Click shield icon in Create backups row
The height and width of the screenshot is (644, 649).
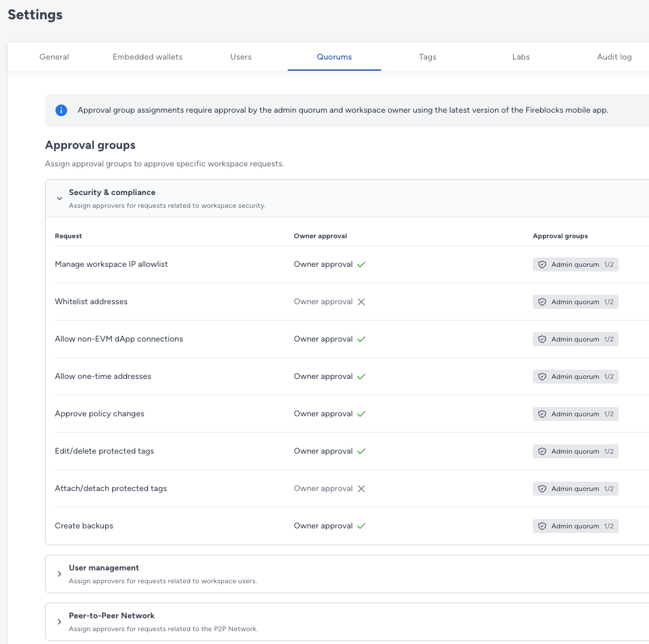[542, 526]
